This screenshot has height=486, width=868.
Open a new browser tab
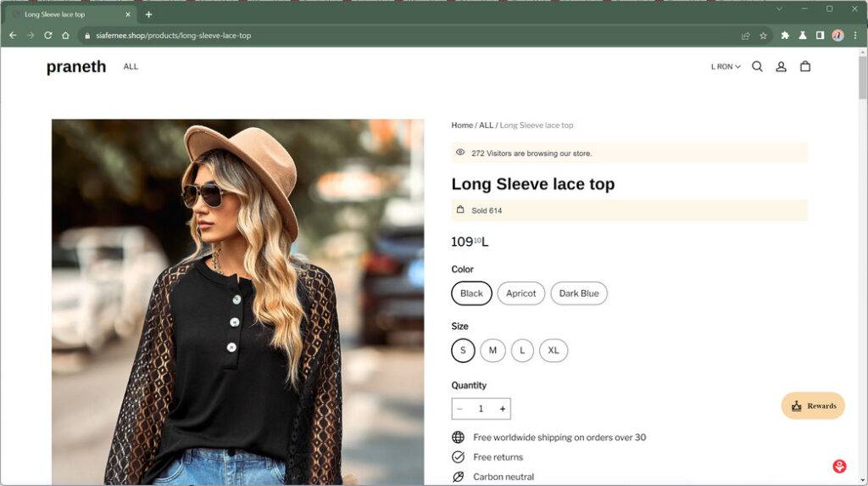(x=148, y=14)
